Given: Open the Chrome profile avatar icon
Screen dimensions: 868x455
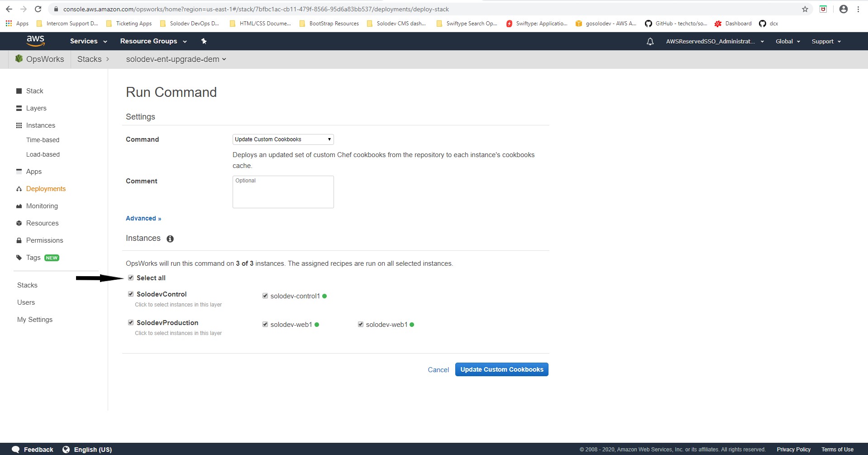Looking at the screenshot, I should (843, 9).
